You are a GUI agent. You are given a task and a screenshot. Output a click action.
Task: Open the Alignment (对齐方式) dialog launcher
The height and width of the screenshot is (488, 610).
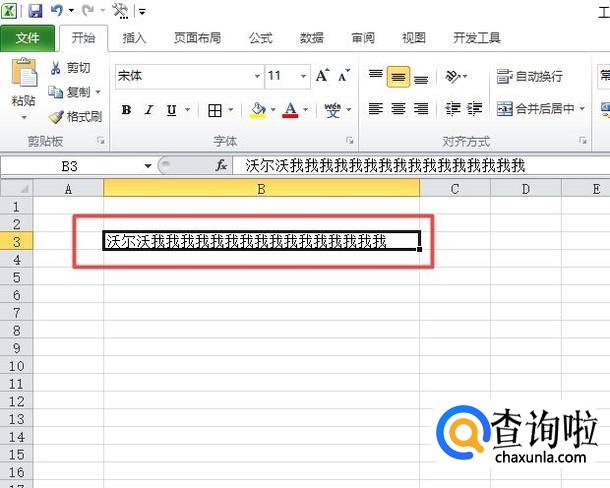click(x=582, y=140)
